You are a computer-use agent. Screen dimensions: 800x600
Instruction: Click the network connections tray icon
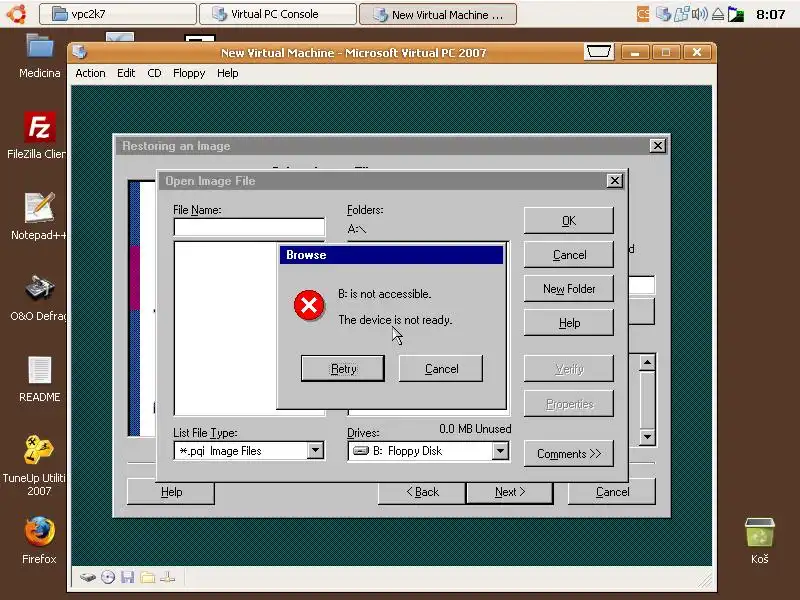coord(682,14)
